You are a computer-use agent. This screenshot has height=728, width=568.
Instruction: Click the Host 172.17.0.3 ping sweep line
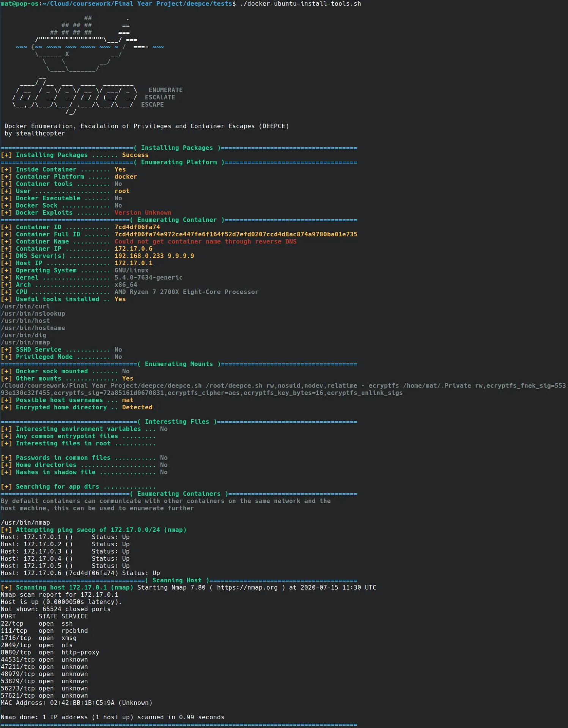[x=65, y=552]
